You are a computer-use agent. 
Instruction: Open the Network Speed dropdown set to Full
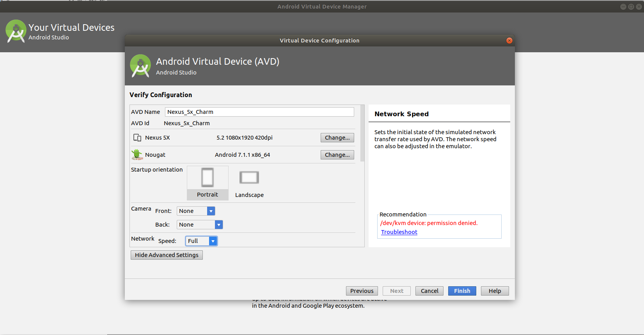(x=201, y=241)
